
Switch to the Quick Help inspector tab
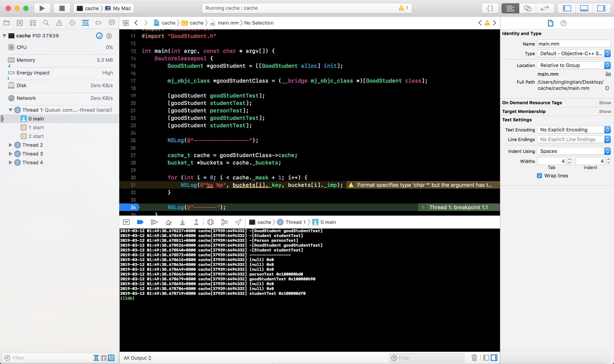(563, 23)
